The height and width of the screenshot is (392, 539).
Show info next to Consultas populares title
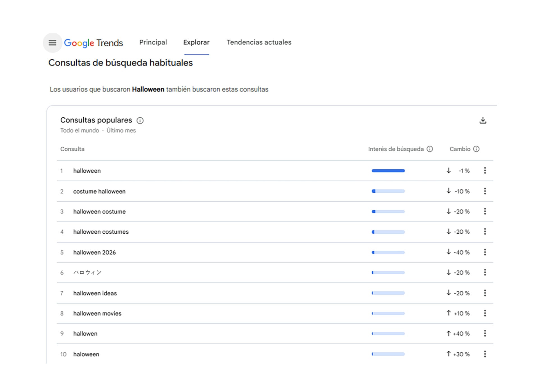(140, 120)
